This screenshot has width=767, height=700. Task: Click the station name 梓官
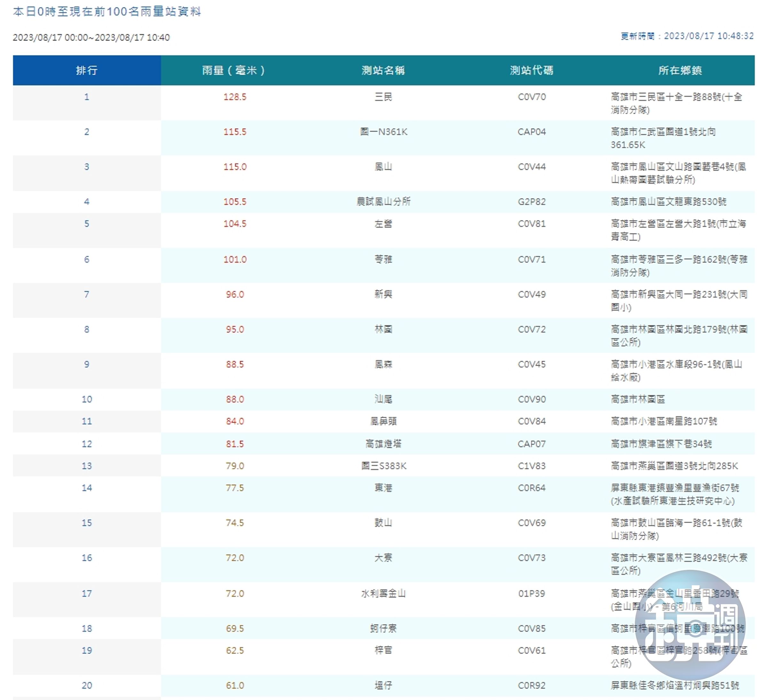coord(383,650)
